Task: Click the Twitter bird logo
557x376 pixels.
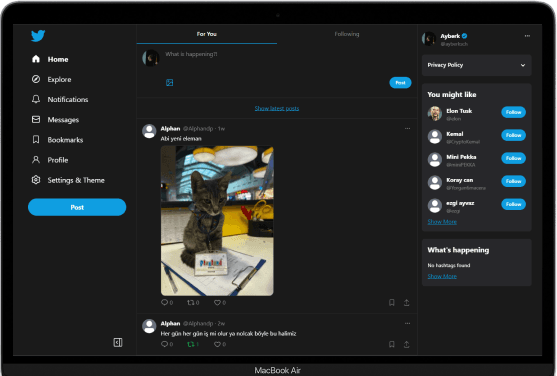Action: [x=38, y=36]
